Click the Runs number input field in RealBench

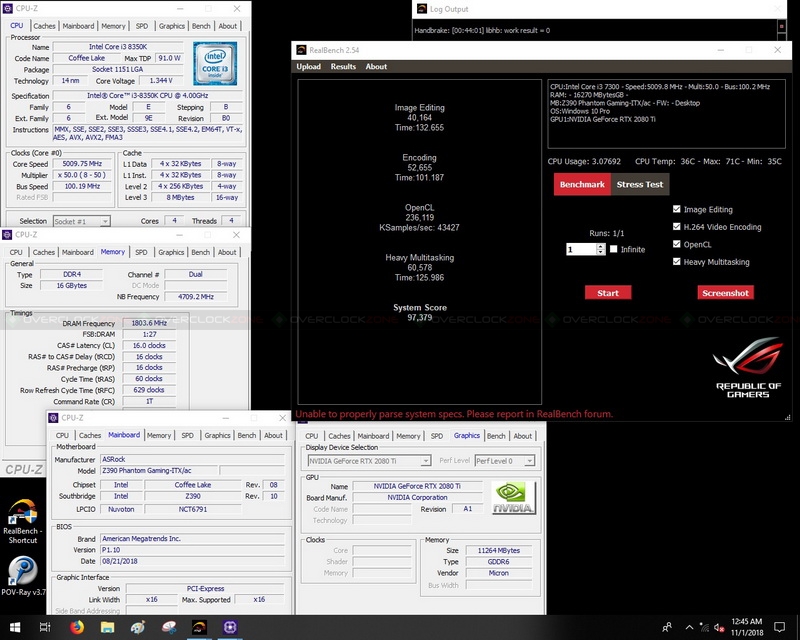(x=581, y=249)
